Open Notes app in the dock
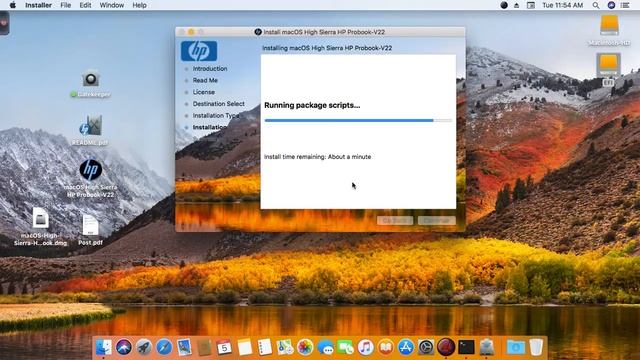Viewport: 640px width, 360px height. point(244,347)
